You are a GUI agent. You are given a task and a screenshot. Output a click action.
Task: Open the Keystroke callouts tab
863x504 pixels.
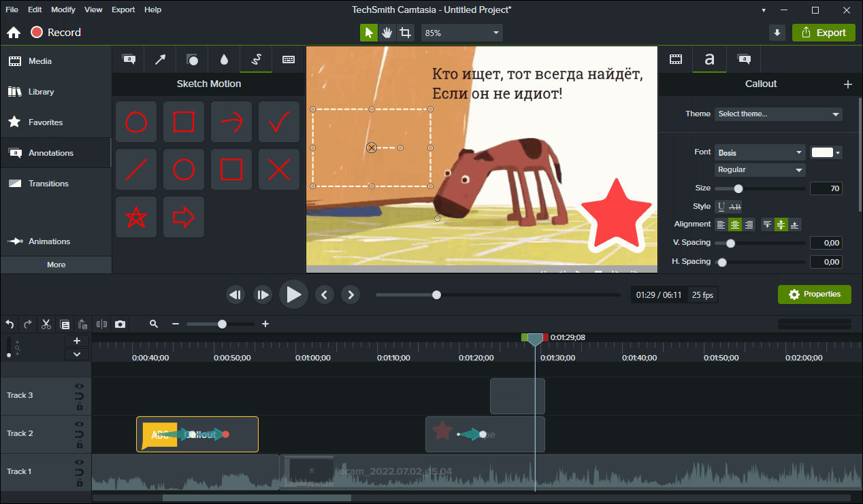(x=288, y=60)
